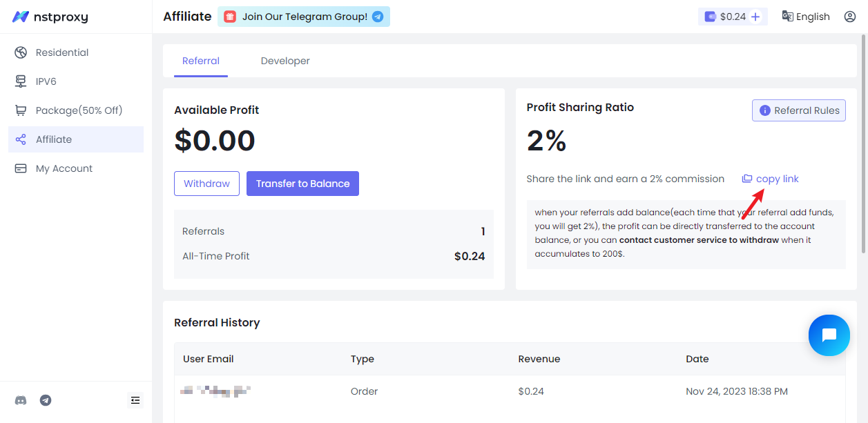Go to IPV6 section

(46, 81)
